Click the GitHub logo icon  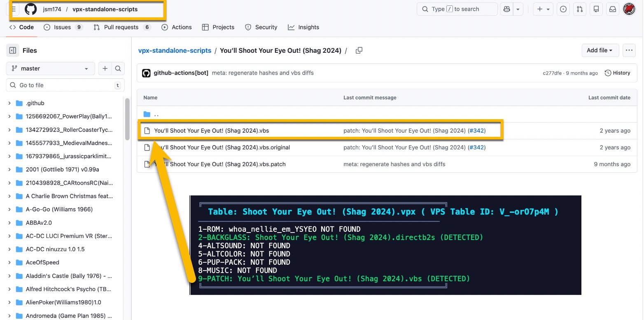click(31, 9)
